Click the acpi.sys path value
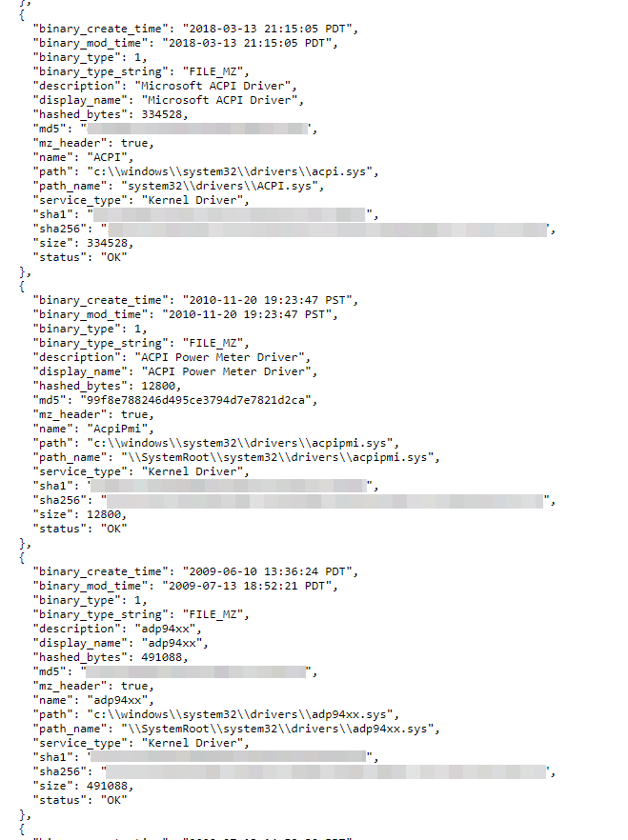 tap(230, 171)
